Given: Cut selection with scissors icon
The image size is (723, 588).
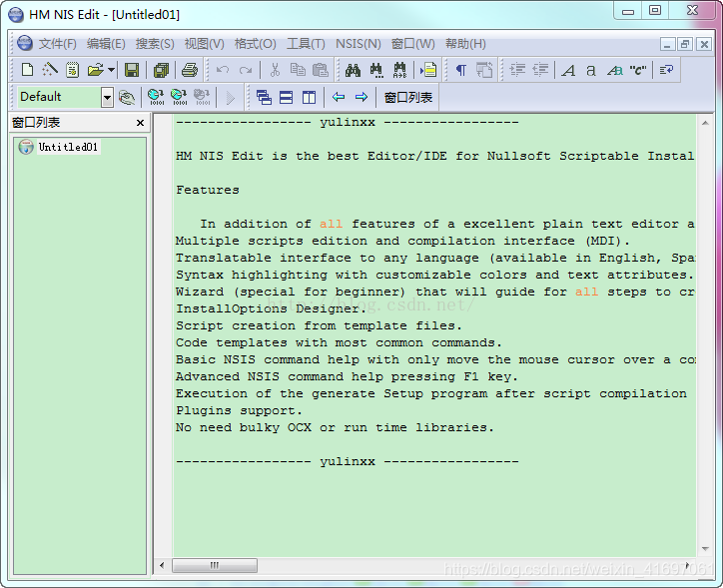Looking at the screenshot, I should point(275,70).
